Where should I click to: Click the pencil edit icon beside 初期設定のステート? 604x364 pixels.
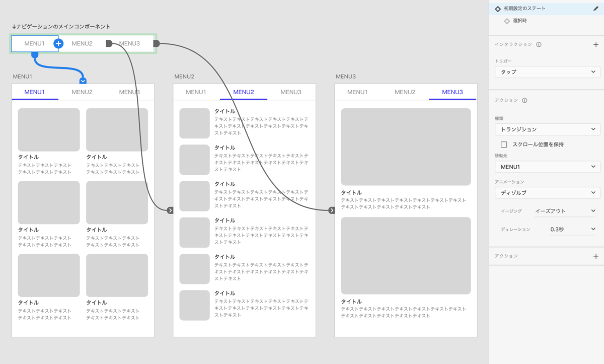(x=596, y=9)
